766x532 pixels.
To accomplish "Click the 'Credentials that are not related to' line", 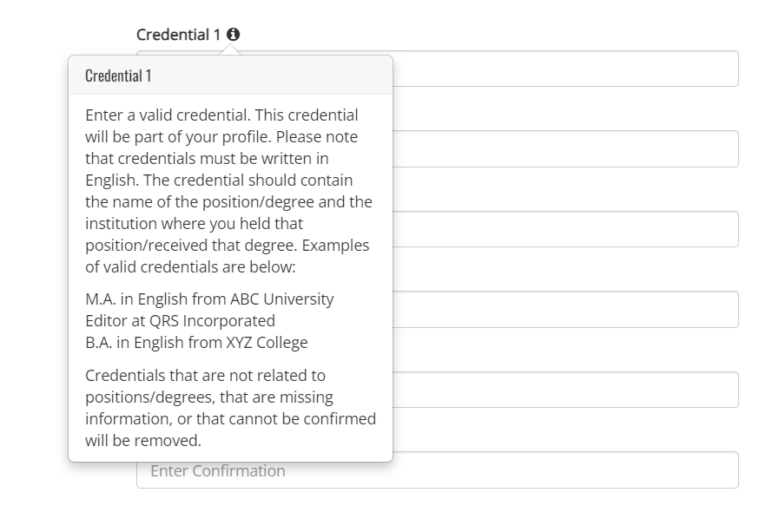I will point(205,376).
